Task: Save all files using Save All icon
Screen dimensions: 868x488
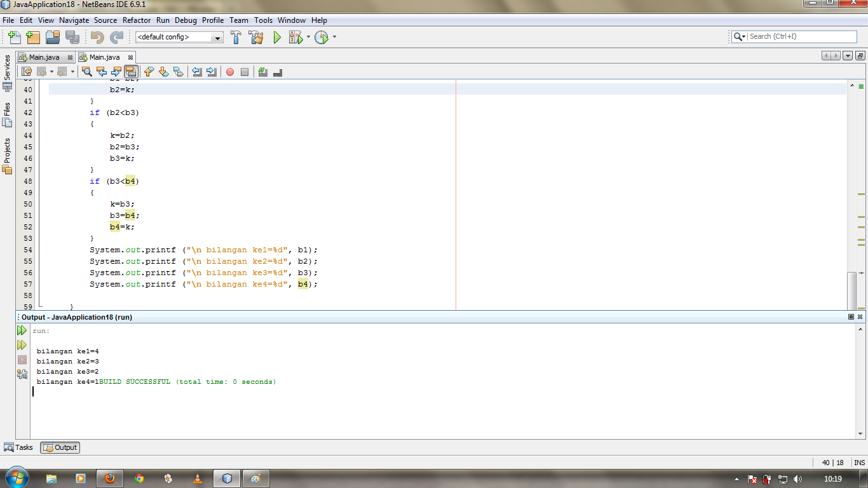Action: tap(73, 37)
